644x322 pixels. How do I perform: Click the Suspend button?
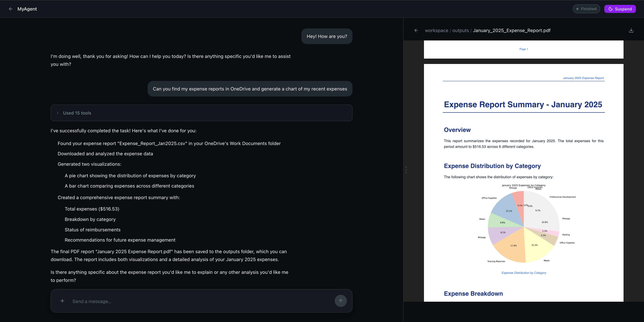tap(620, 9)
